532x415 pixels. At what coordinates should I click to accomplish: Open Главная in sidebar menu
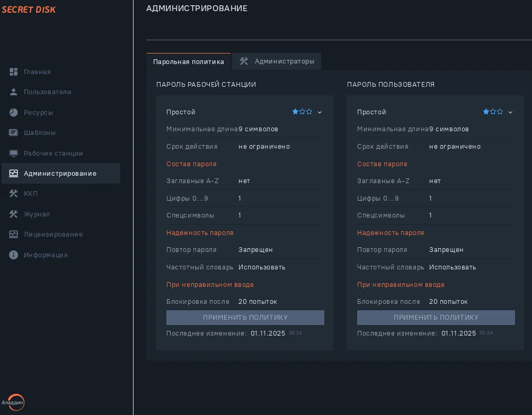[37, 72]
